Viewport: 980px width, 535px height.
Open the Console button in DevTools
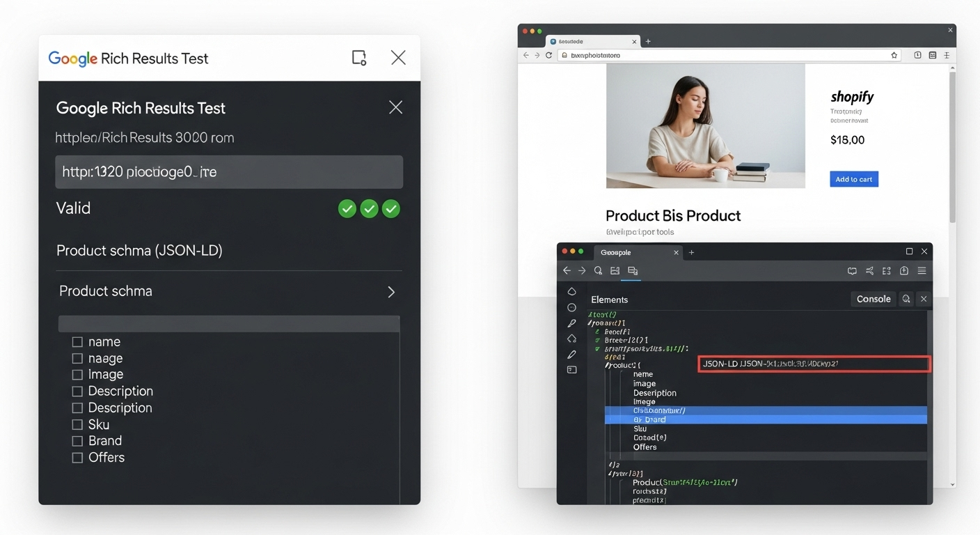pyautogui.click(x=873, y=299)
